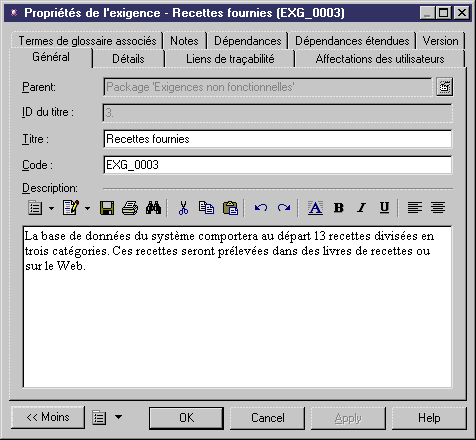Paste with the clipboard icon
The image size is (476, 440).
(x=230, y=208)
